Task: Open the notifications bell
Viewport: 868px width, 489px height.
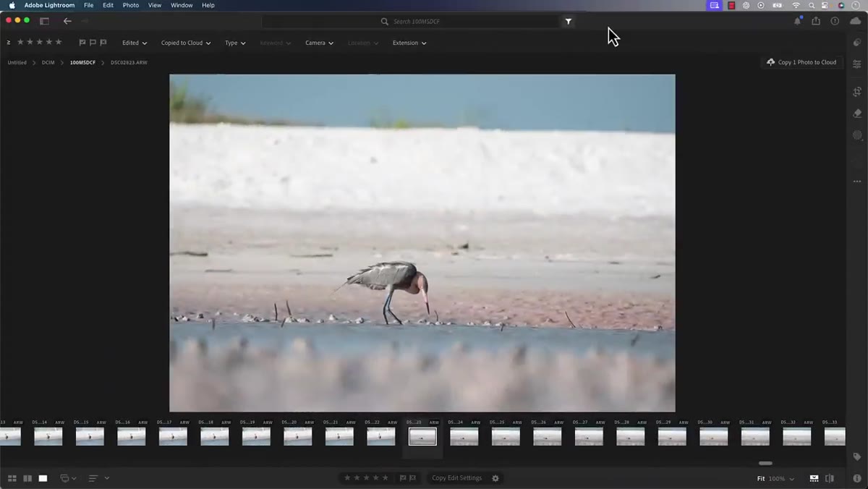Action: (x=798, y=21)
